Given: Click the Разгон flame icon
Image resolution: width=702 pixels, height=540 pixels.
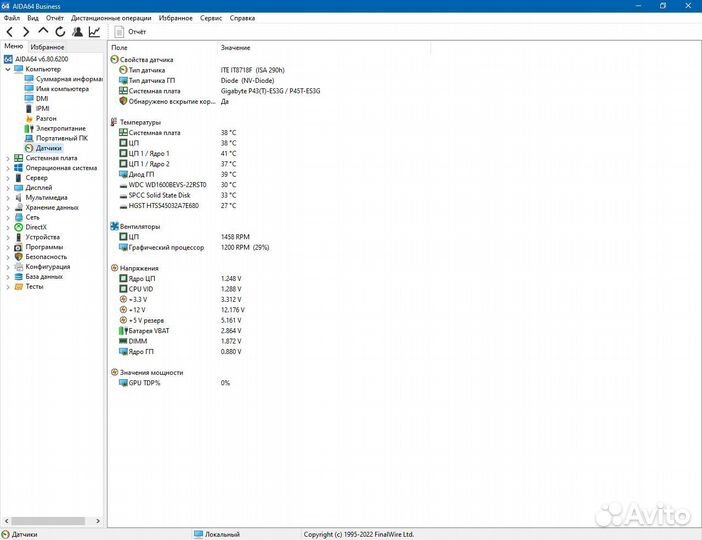Looking at the screenshot, I should coord(29,118).
